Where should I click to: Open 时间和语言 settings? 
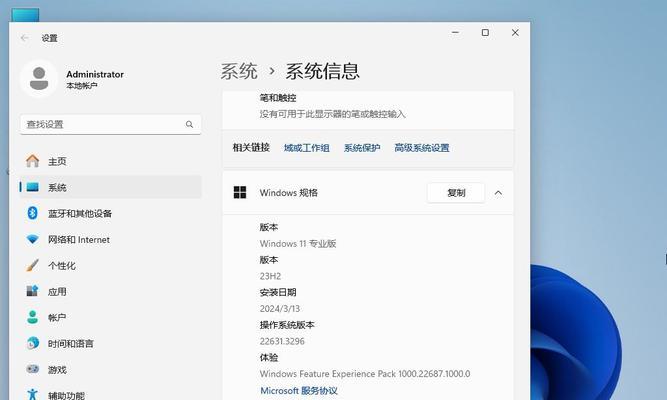111,343
